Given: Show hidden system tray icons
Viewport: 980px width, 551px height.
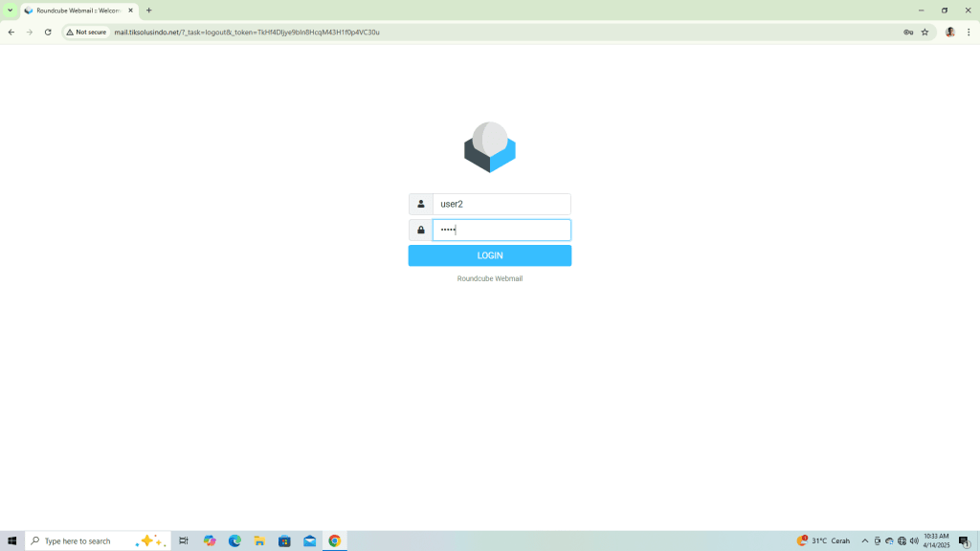Looking at the screenshot, I should click(865, 540).
